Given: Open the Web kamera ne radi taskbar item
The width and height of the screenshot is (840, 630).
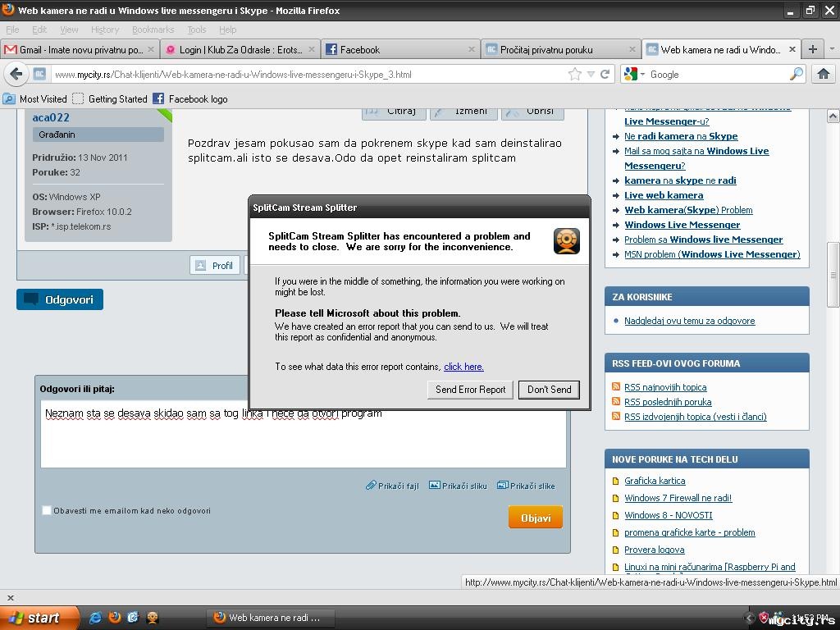Looking at the screenshot, I should click(x=271, y=618).
